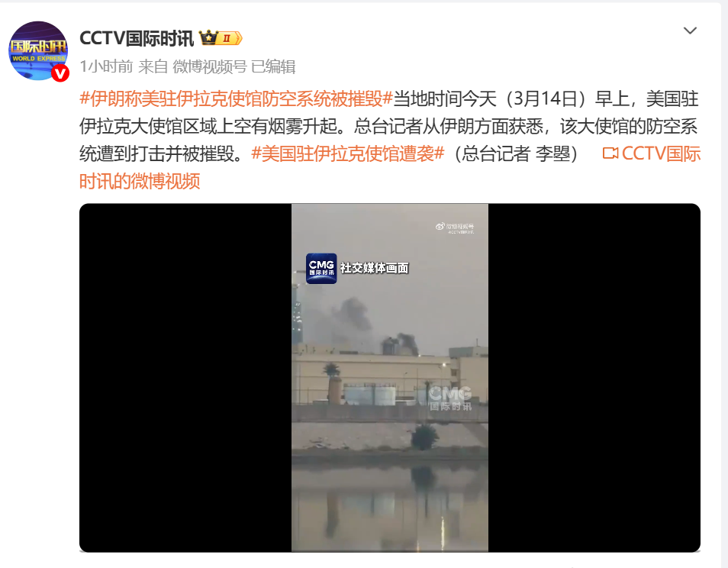
Task: Click the 1小时前 post timestamp
Action: click(106, 66)
